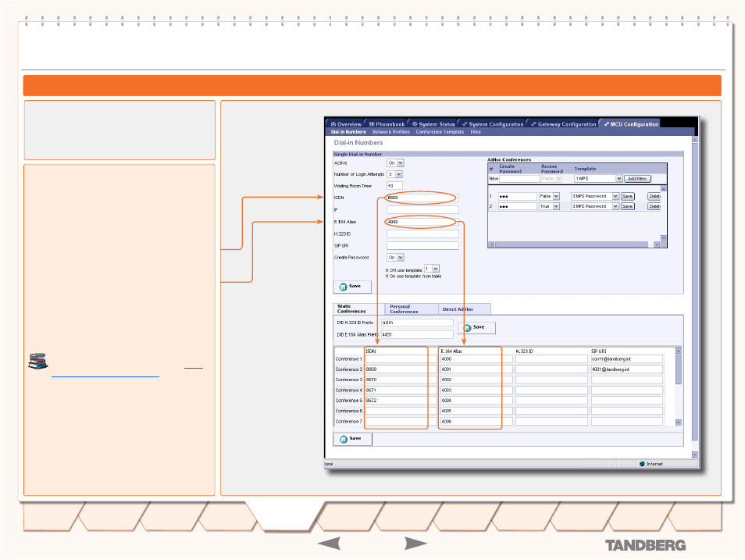Click the main page vertical scrollbar thumb

tap(695, 291)
